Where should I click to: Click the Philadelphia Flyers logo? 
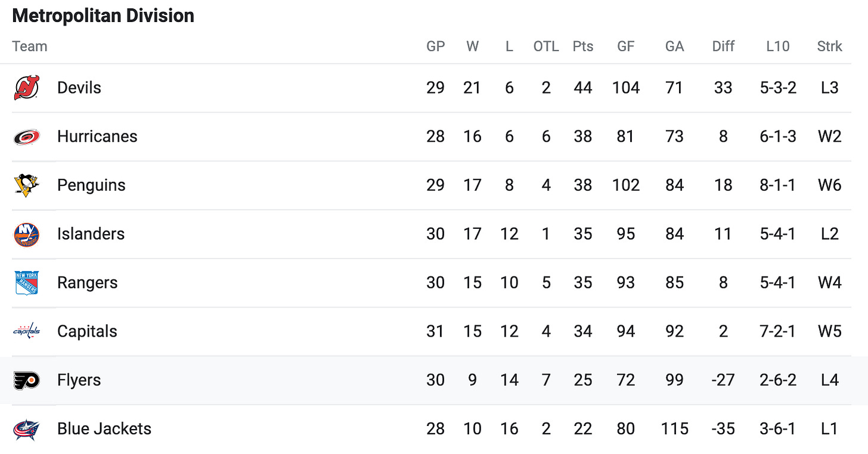pyautogui.click(x=27, y=380)
